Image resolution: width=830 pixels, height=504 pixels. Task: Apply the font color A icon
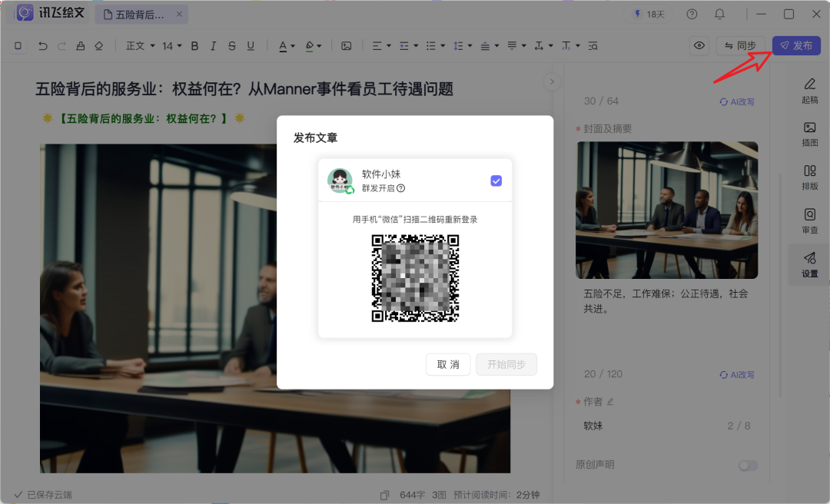point(283,46)
